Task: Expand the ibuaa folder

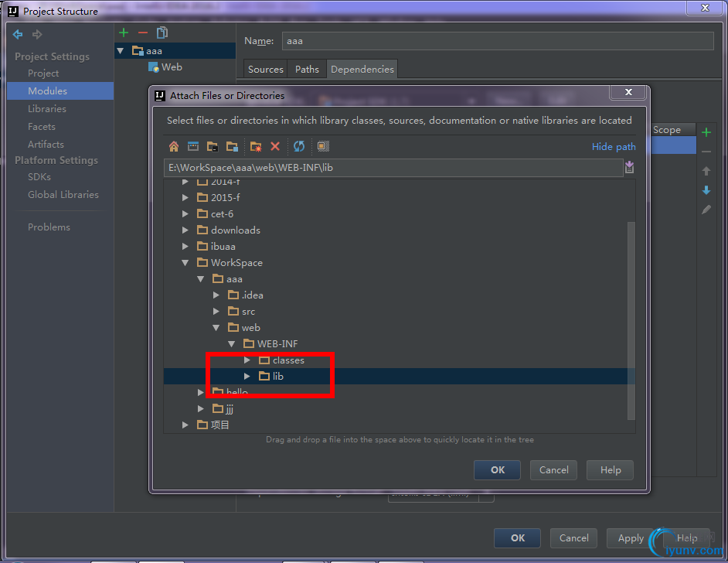Action: 185,247
